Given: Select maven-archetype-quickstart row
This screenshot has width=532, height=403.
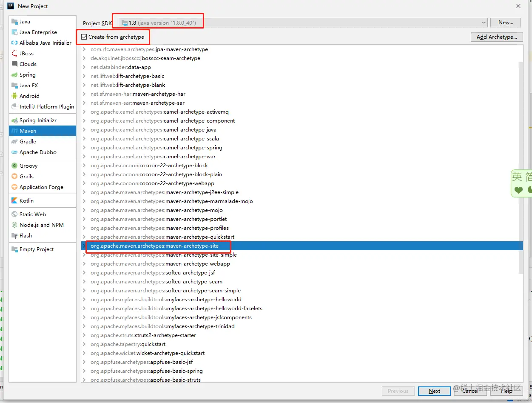Looking at the screenshot, I should click(302, 237).
